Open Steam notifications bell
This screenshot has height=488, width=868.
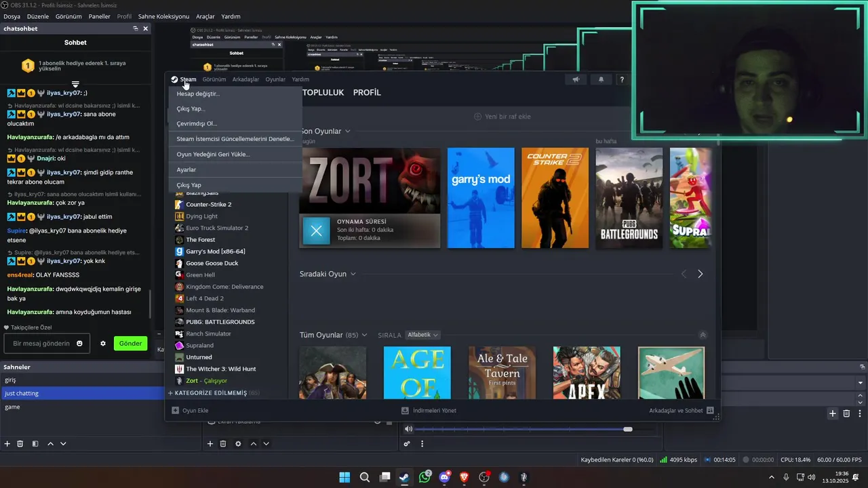pos(601,79)
